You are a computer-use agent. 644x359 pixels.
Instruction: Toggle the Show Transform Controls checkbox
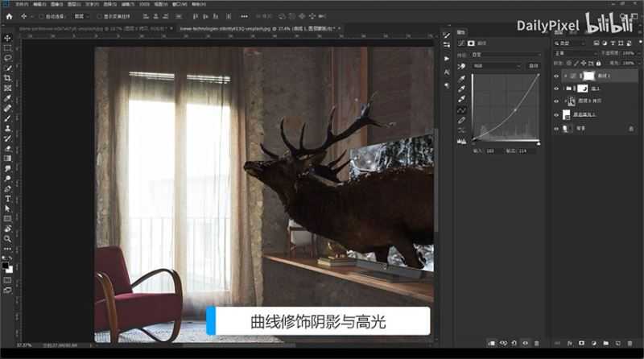(100, 15)
